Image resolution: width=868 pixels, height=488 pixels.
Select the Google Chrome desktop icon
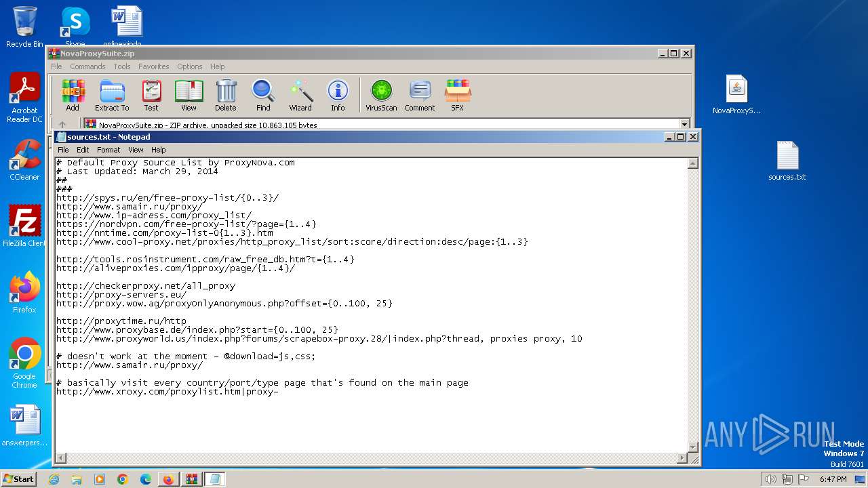[24, 363]
